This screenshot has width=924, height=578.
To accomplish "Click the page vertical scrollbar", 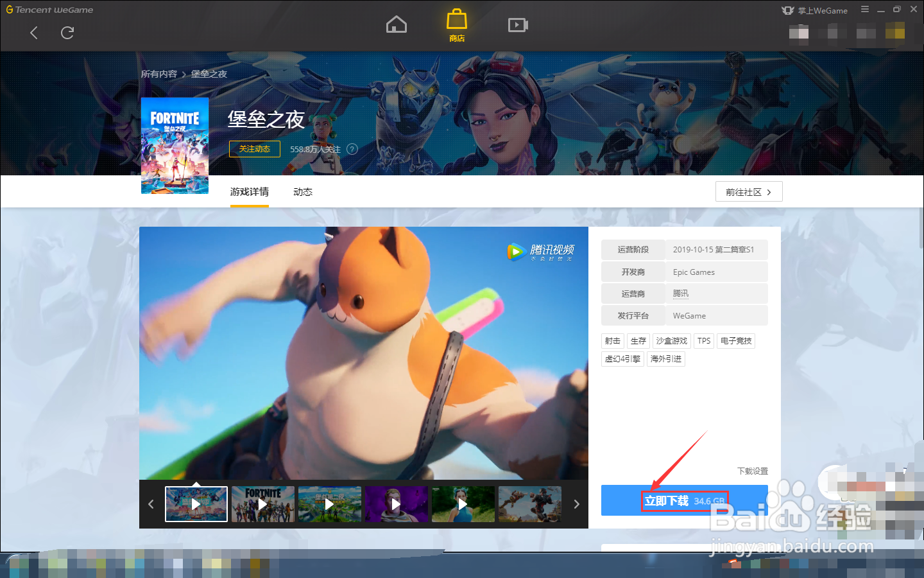I will tap(921, 228).
